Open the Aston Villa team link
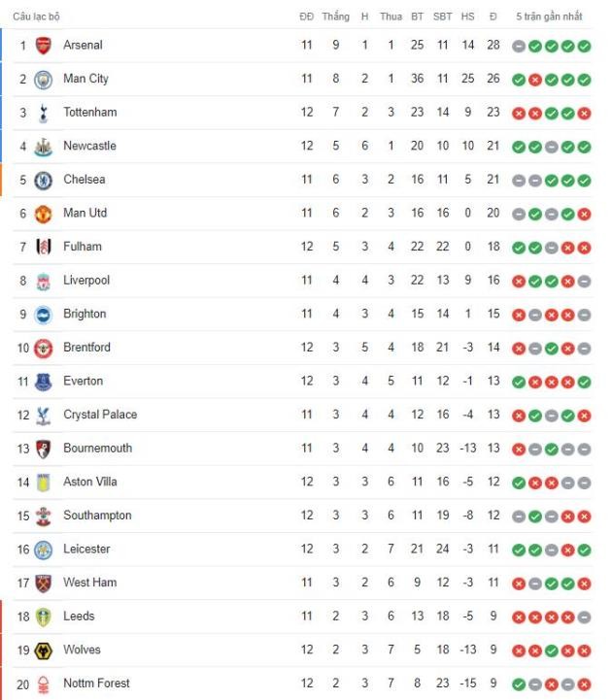612x700 pixels. (x=90, y=483)
